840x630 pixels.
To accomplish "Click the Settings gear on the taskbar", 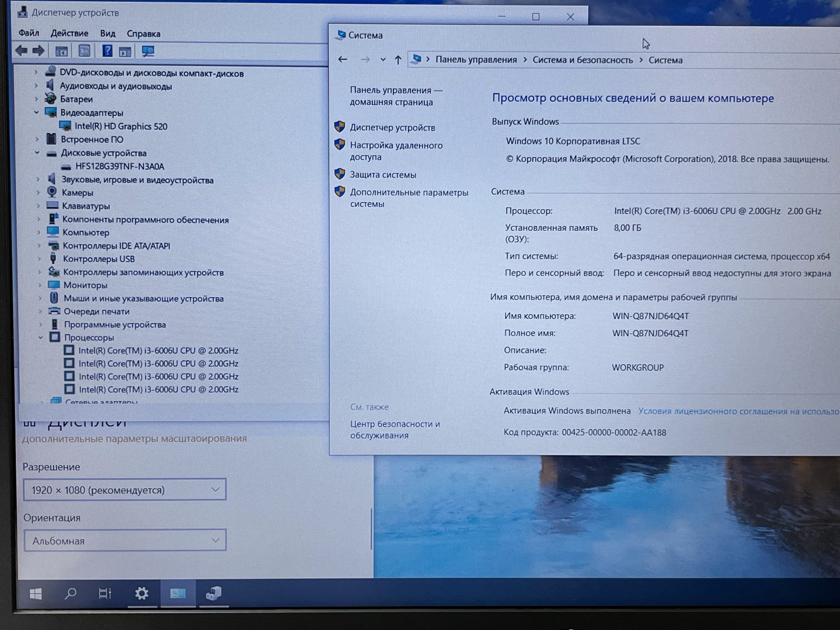I will pos(142,593).
